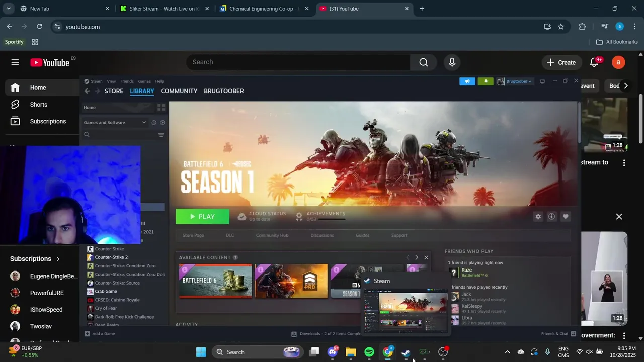Open Chrome extensions puzzle icon
644x362 pixels.
[x=582, y=27]
